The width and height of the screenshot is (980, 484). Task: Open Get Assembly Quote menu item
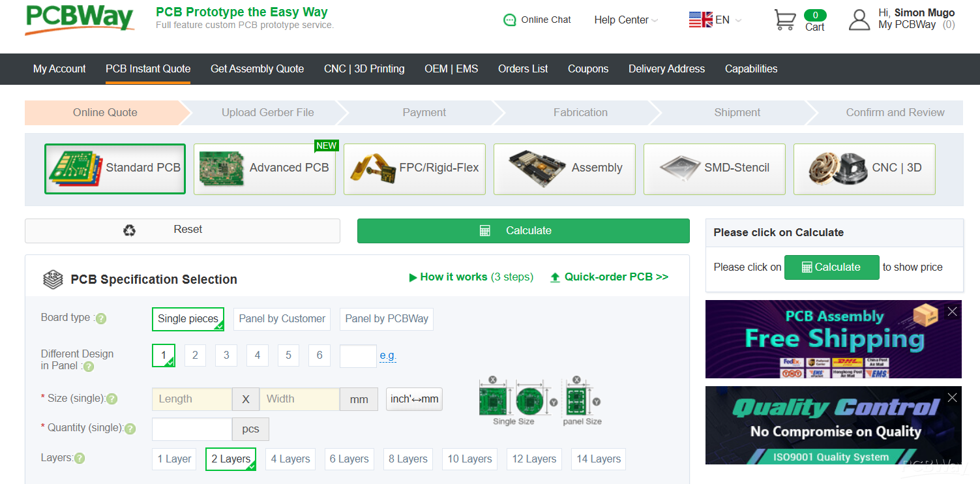click(x=257, y=69)
